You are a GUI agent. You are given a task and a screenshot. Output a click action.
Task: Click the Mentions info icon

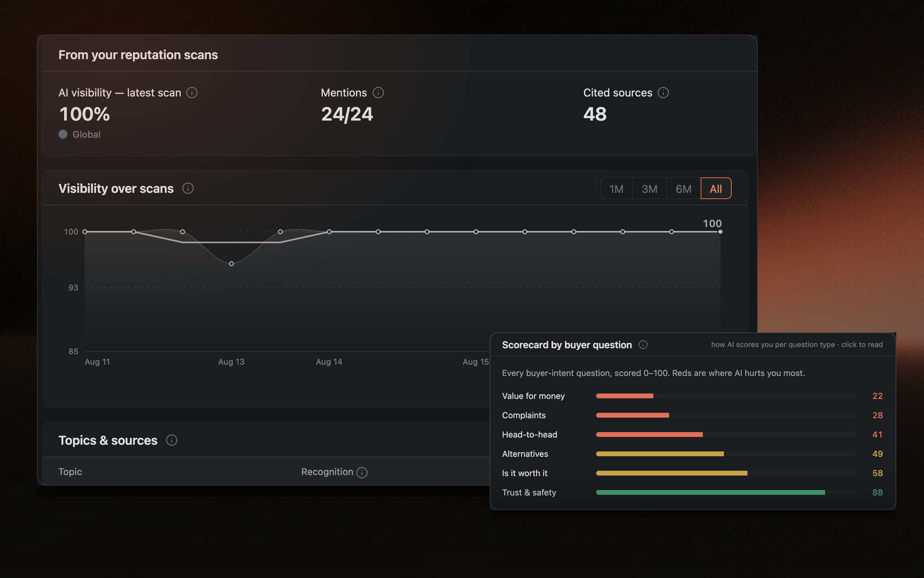tap(378, 93)
